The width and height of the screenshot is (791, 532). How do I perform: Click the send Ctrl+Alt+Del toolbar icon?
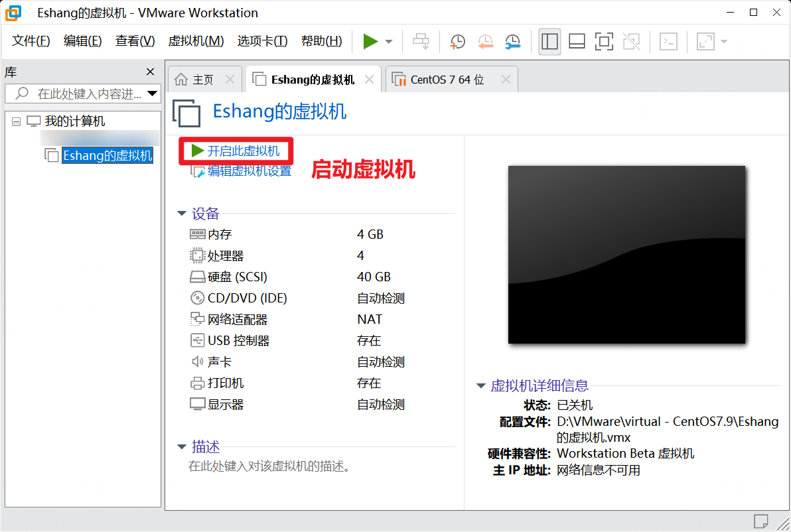421,41
